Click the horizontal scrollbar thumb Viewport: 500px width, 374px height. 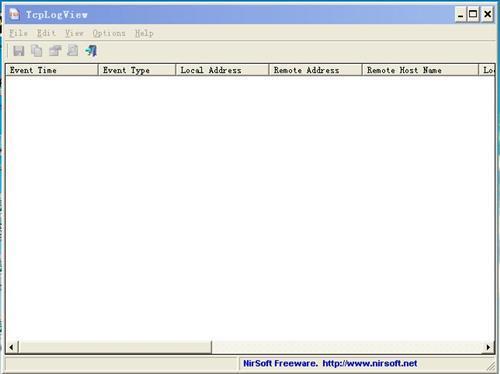click(115, 347)
